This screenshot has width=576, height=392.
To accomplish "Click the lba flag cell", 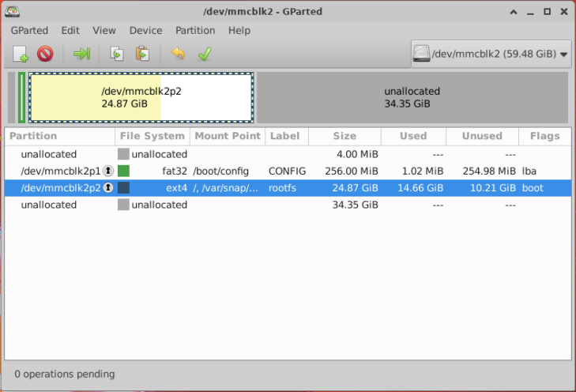I will pos(529,171).
